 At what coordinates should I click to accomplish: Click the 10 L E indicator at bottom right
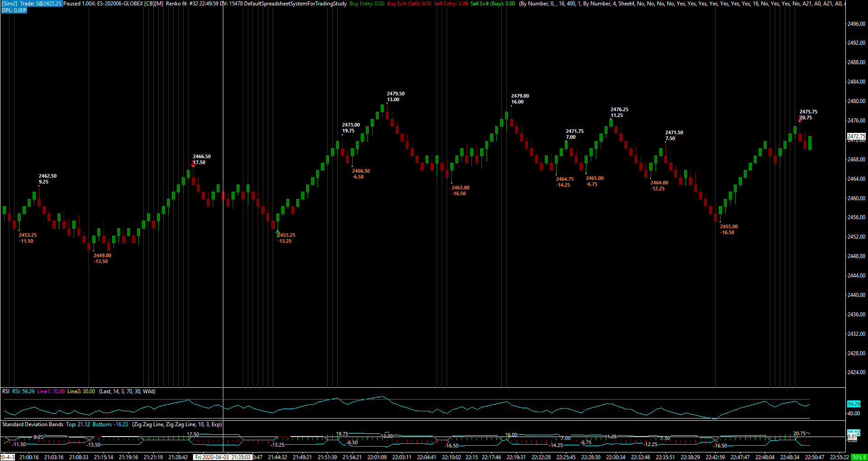pyautogui.click(x=859, y=457)
